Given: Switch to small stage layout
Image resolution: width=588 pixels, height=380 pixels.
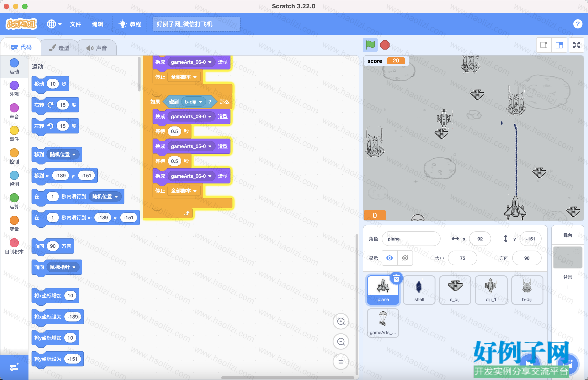Looking at the screenshot, I should [x=544, y=45].
